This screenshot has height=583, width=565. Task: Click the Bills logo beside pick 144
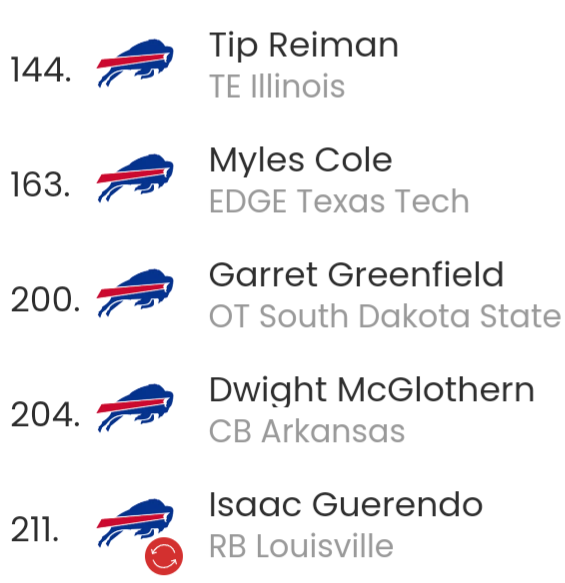pos(135,63)
